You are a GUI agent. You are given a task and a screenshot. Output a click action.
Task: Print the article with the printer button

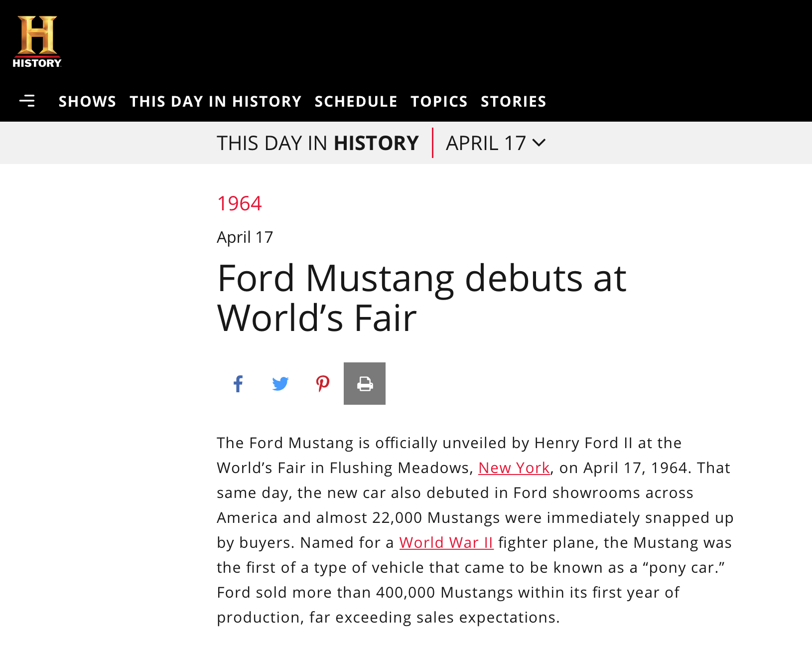365,384
